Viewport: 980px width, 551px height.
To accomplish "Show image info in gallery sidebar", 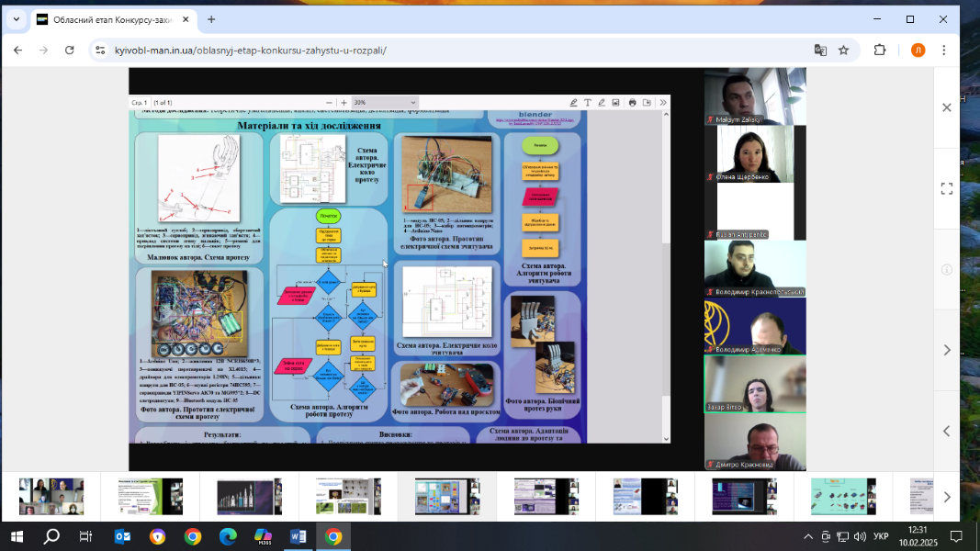I will [x=947, y=269].
